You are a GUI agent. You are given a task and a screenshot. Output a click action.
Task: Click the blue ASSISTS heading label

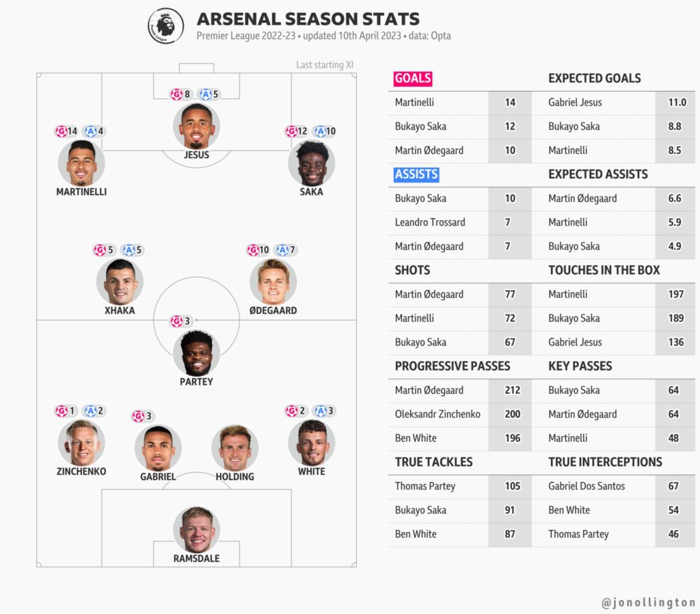coord(416,174)
